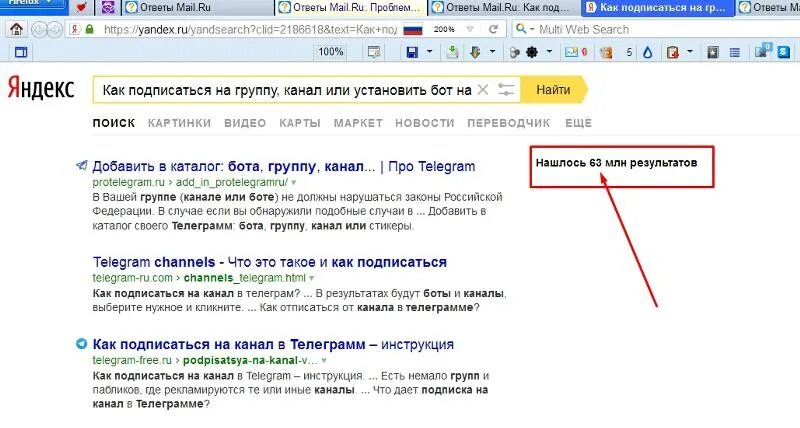
Task: Click the black gear icon in toolbar
Action: pos(532,52)
